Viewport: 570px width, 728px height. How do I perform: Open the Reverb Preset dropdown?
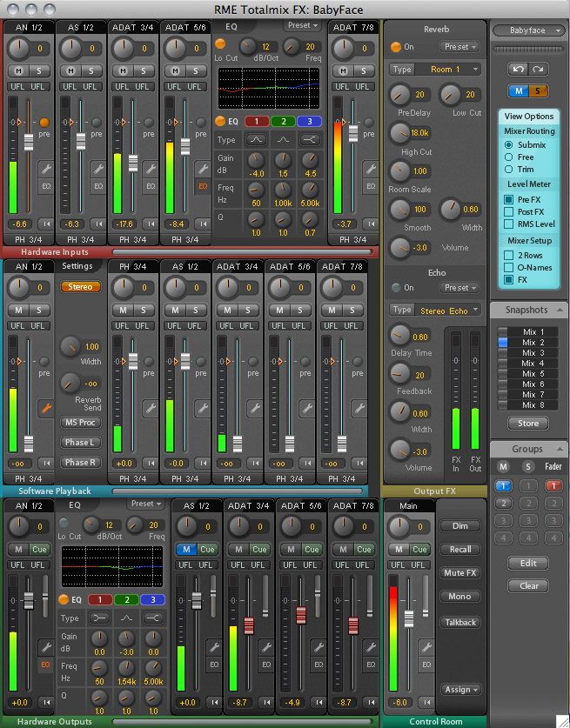tap(459, 46)
